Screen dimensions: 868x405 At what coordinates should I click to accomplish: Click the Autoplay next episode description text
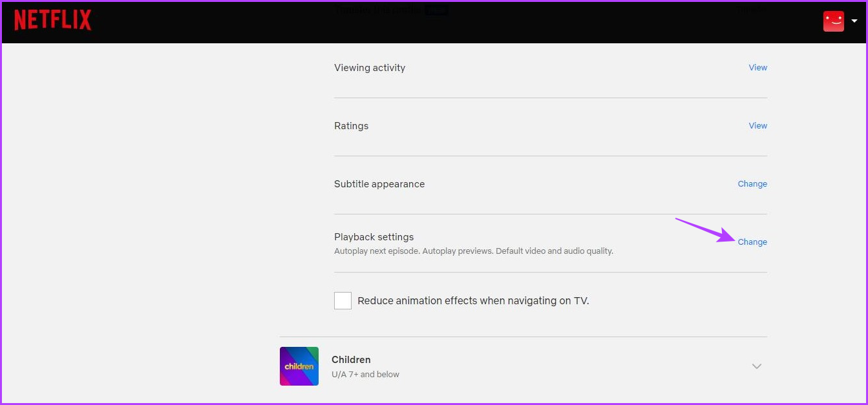click(474, 251)
